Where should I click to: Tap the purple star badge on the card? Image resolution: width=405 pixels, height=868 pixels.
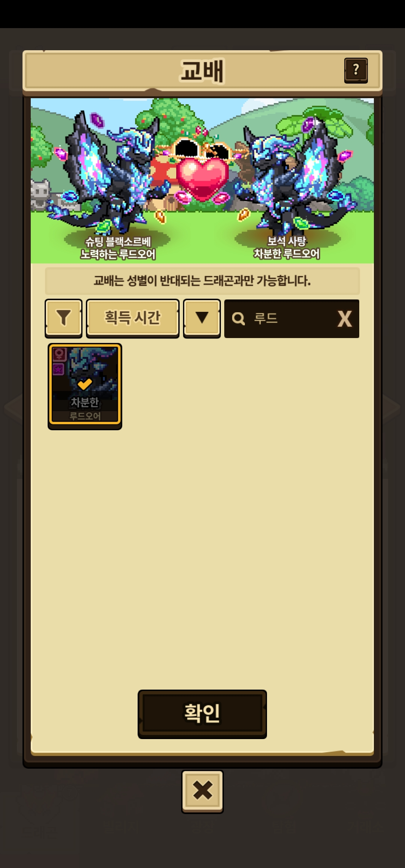pos(58,370)
